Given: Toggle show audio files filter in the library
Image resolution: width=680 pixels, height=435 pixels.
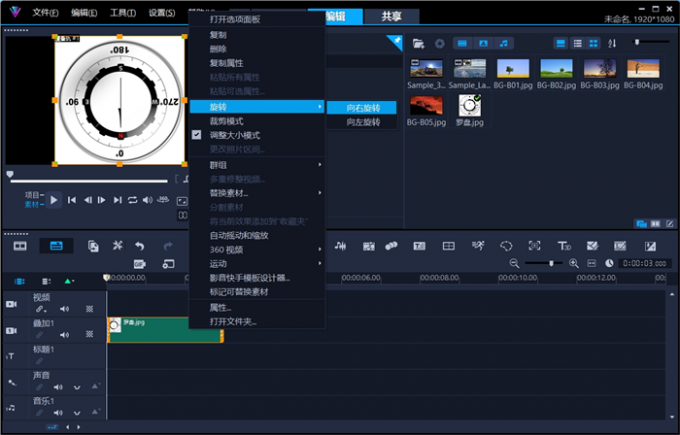Looking at the screenshot, I should pyautogui.click(x=503, y=43).
